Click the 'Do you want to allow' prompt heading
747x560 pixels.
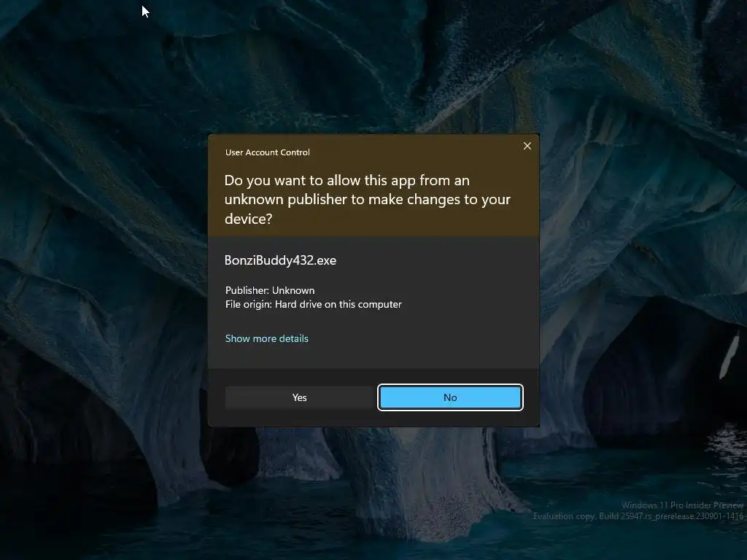[x=368, y=199]
